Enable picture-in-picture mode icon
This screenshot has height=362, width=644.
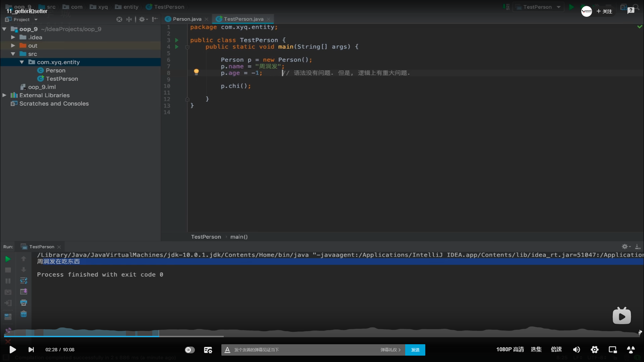612,350
